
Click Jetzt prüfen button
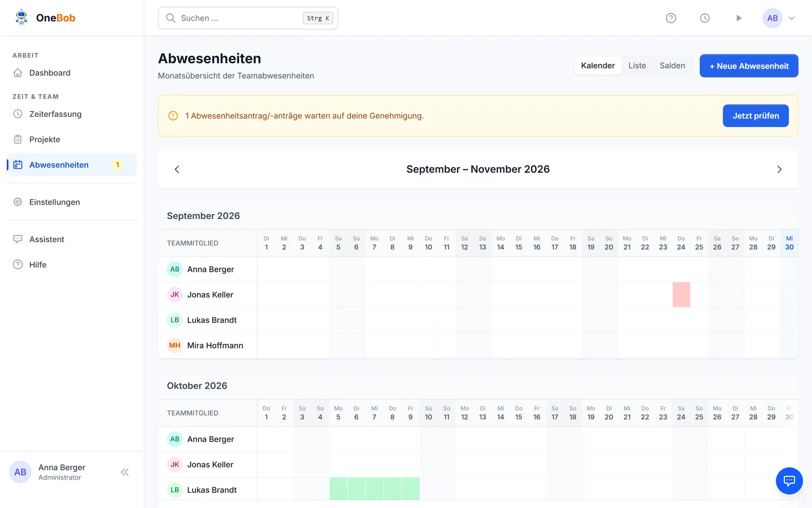756,116
